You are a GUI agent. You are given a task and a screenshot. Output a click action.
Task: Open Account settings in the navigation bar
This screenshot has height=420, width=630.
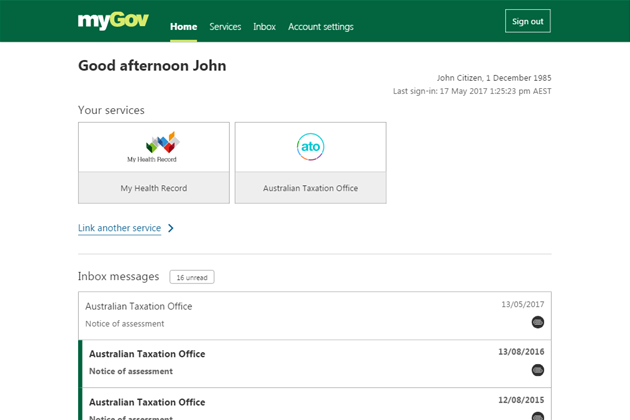(x=320, y=27)
